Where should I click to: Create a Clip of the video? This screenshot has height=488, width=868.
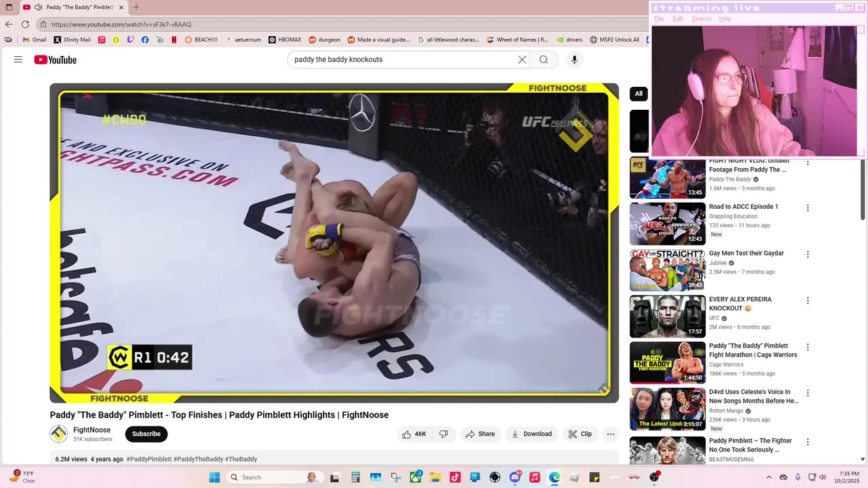point(580,434)
